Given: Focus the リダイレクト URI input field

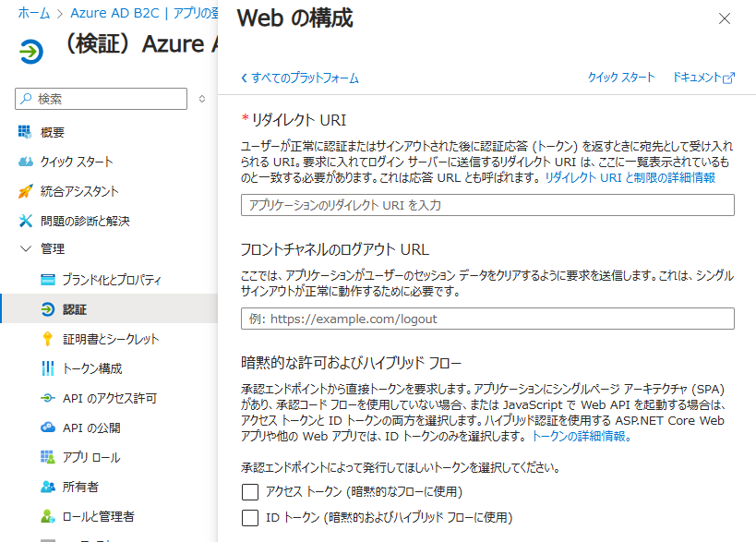Looking at the screenshot, I should click(x=487, y=205).
